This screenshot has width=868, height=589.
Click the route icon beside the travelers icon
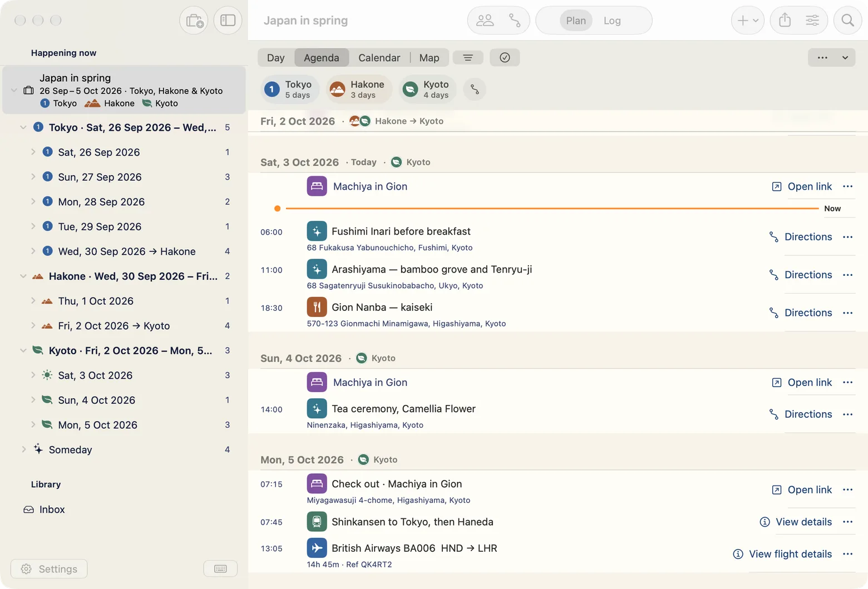pos(515,21)
